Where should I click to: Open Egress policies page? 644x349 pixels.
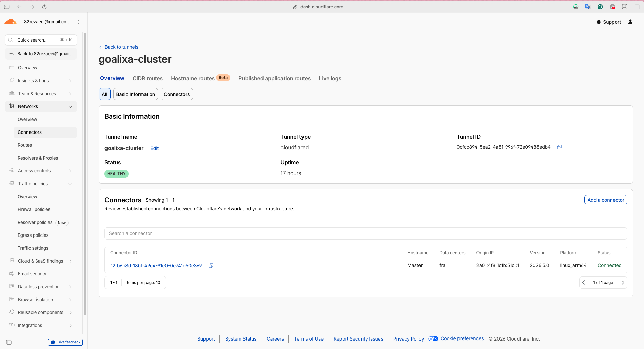[33, 235]
